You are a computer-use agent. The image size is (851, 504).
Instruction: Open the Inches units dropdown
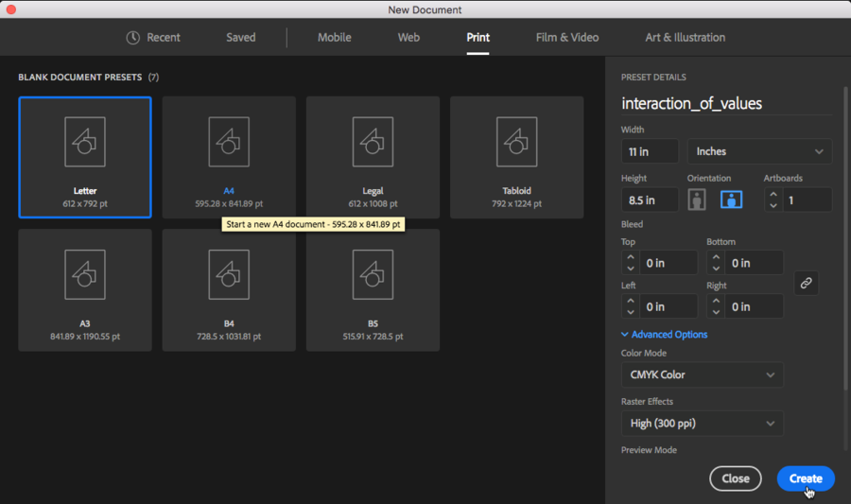click(x=759, y=151)
